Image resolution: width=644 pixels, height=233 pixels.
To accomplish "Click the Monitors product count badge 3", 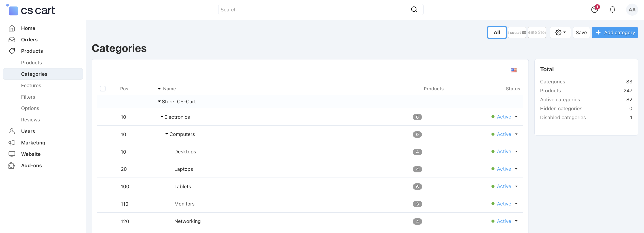I will click(417, 204).
